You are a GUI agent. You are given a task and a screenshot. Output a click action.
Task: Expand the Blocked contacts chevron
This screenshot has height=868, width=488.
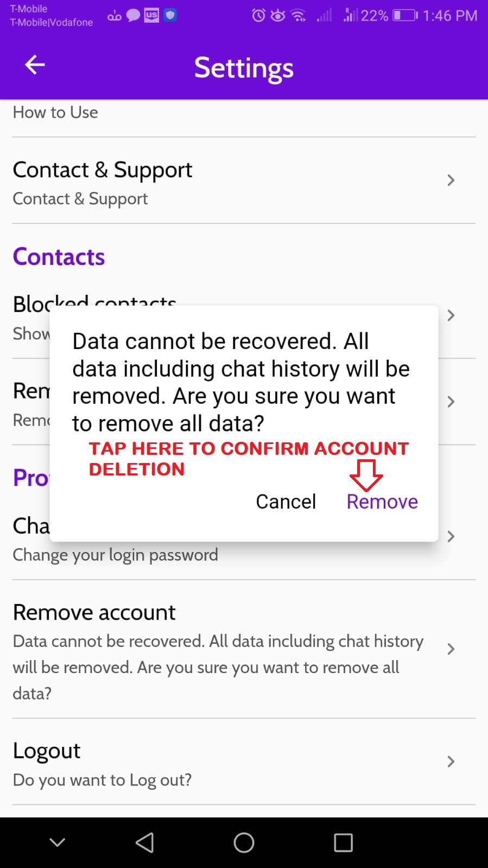(451, 315)
